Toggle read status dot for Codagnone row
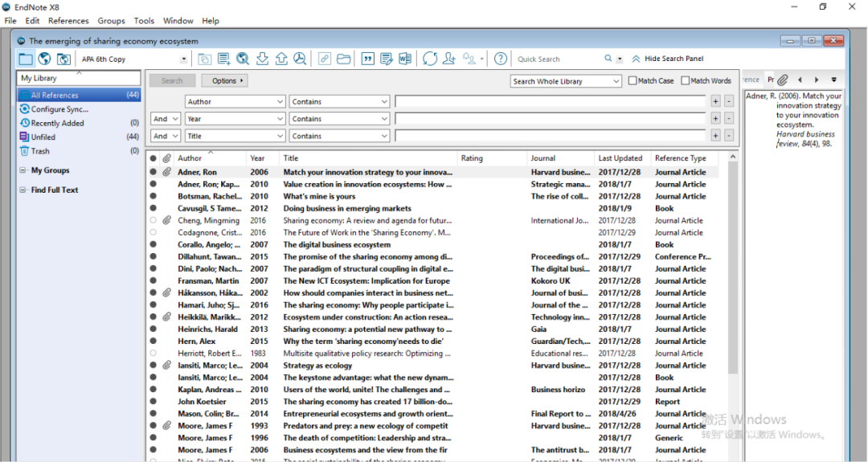 pyautogui.click(x=154, y=232)
